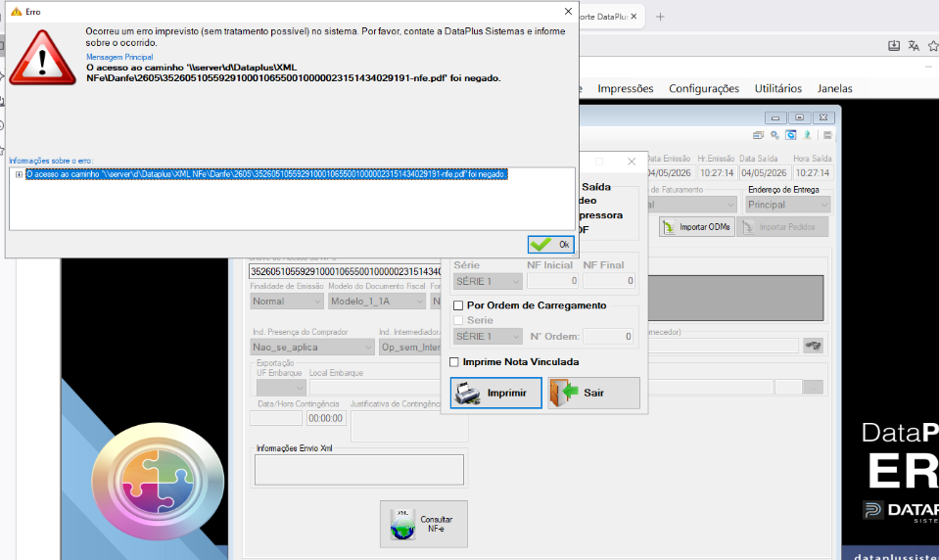Open the Finalidade de Emissão Normal dropdown
This screenshot has width=939, height=560.
pos(287,302)
